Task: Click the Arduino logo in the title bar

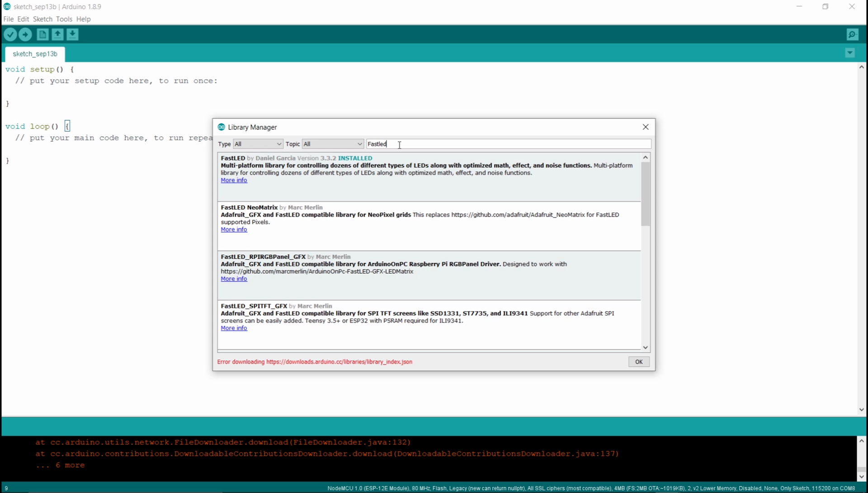Action: tap(7, 6)
